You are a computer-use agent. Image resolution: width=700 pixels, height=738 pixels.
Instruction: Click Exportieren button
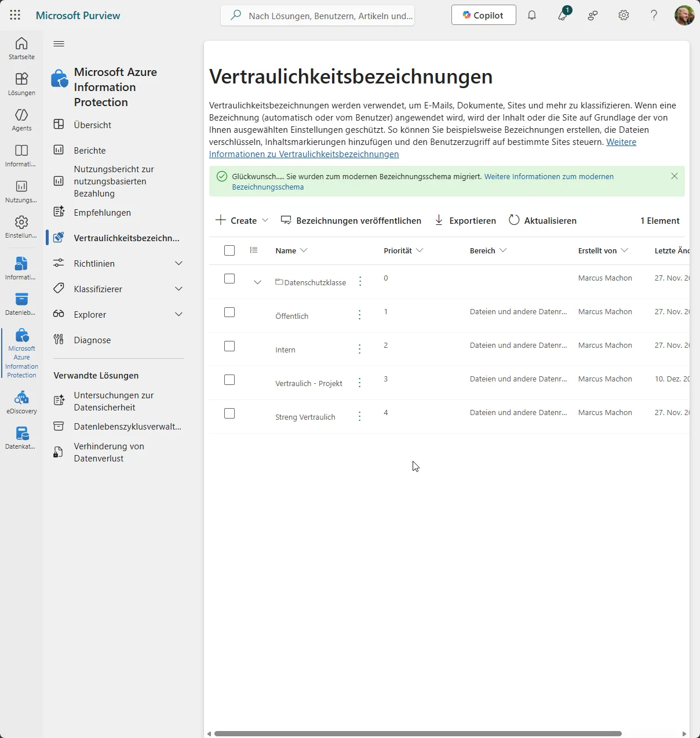(465, 220)
